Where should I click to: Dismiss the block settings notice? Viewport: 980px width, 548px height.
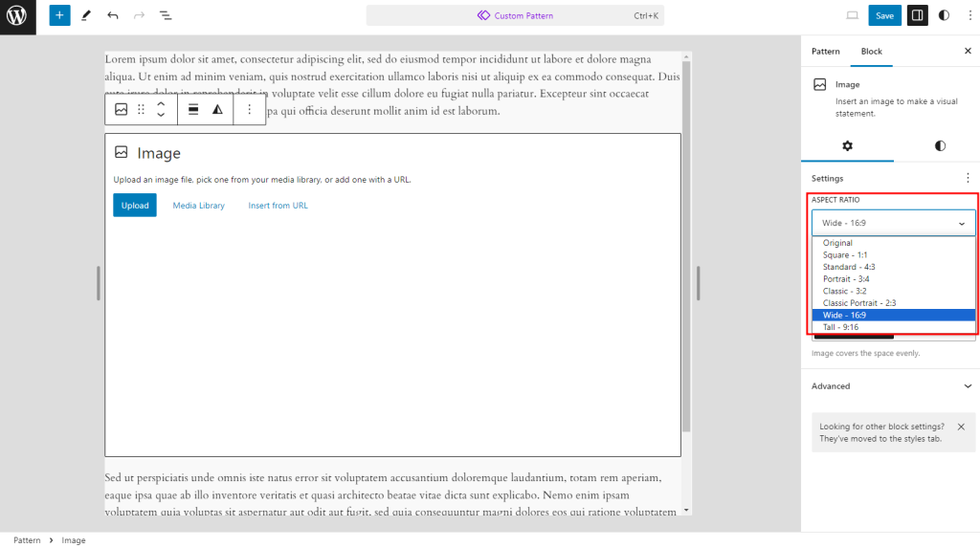[961, 427]
